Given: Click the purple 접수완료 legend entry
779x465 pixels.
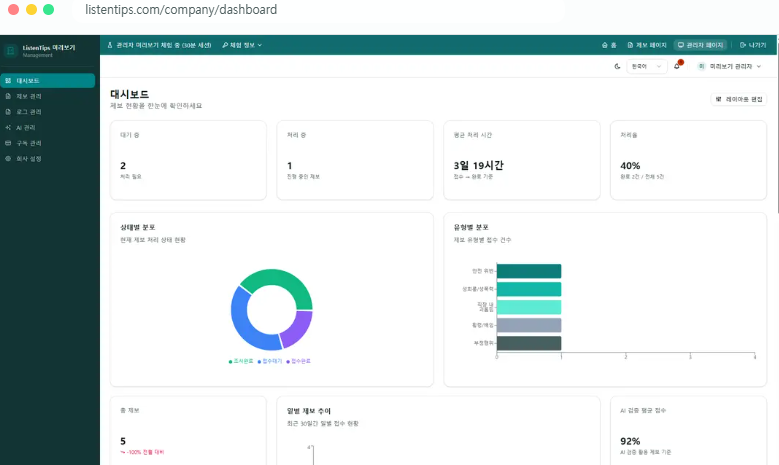Looking at the screenshot, I should (299, 361).
